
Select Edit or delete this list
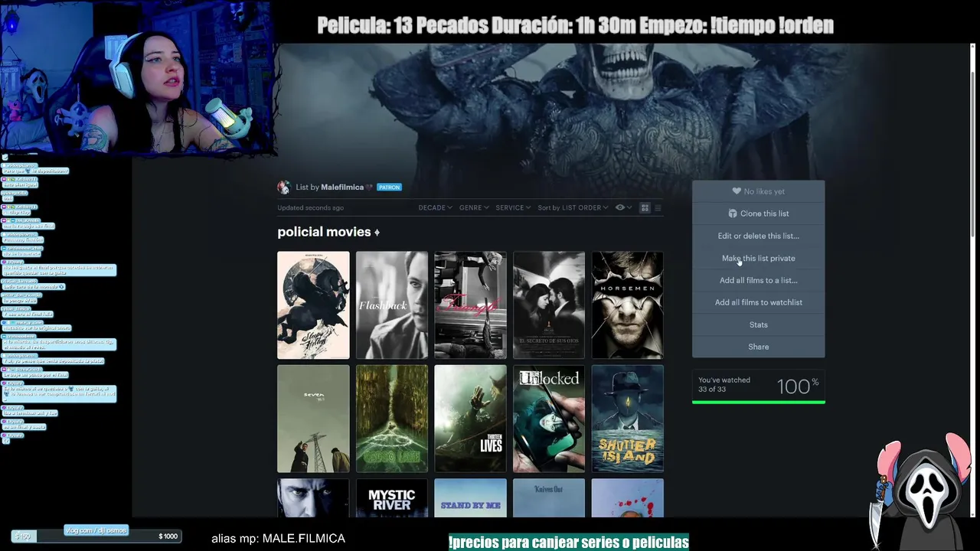[x=759, y=236]
